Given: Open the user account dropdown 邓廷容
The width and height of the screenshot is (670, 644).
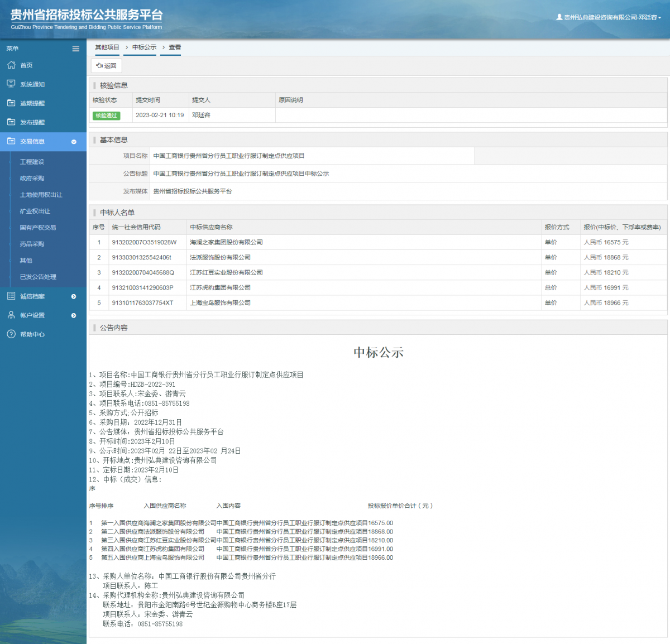Looking at the screenshot, I should pos(609,17).
